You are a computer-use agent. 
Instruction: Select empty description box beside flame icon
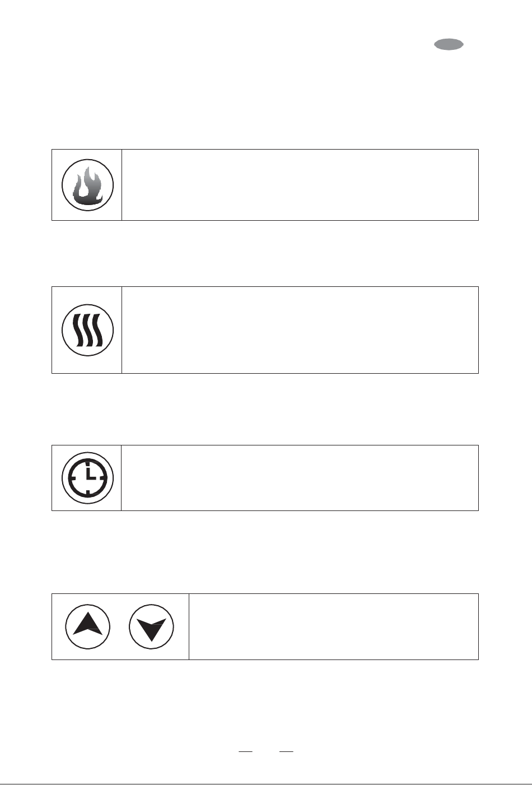[300, 185]
